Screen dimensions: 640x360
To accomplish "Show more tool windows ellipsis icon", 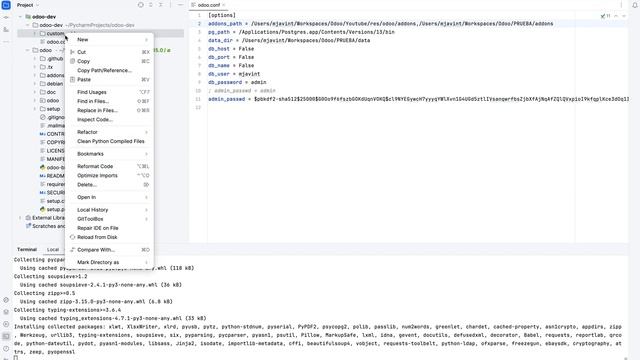I will [6, 42].
